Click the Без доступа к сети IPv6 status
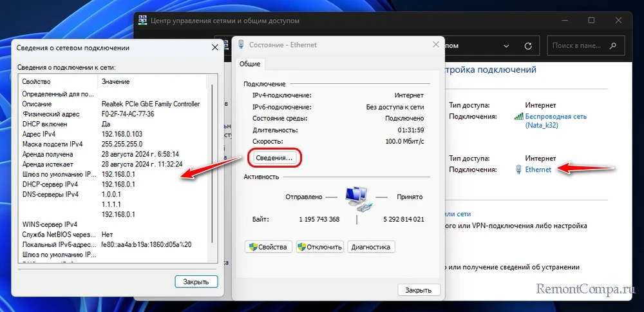 coord(395,107)
